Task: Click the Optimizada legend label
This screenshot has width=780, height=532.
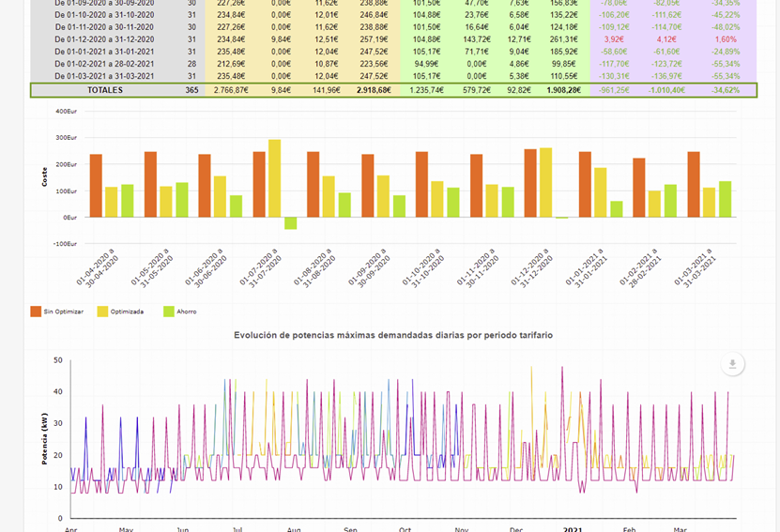Action: click(127, 312)
